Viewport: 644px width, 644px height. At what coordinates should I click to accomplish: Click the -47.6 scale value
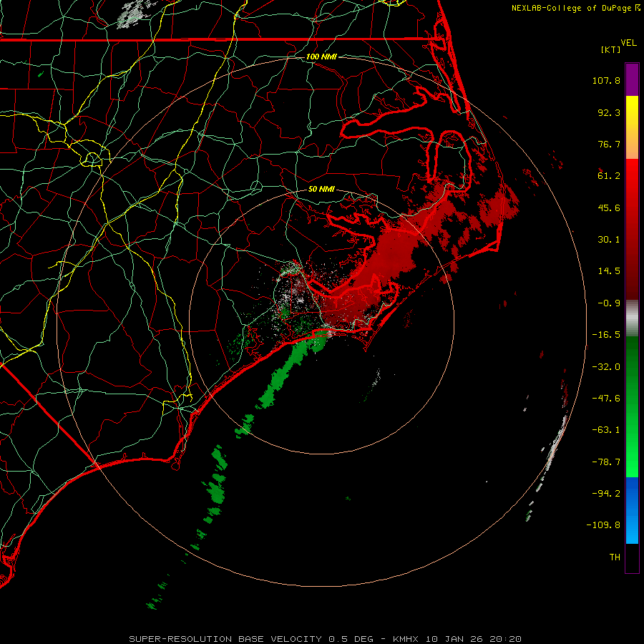pyautogui.click(x=606, y=399)
